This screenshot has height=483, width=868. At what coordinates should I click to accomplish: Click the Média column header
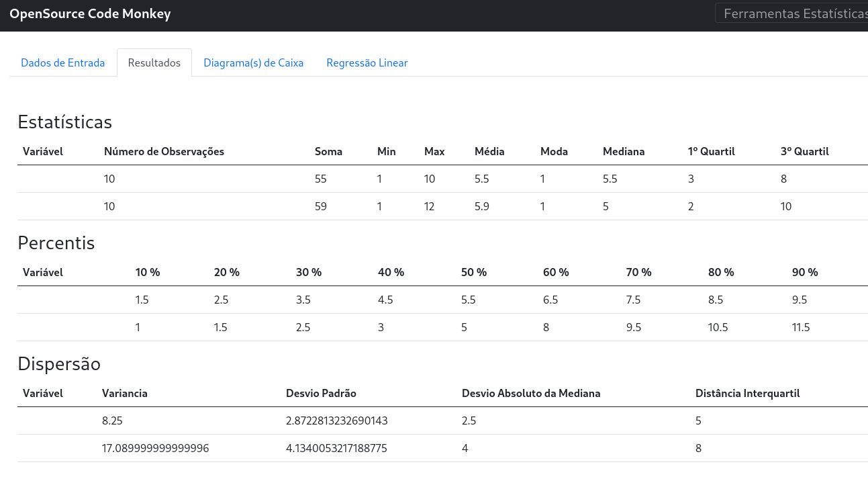[x=489, y=151]
